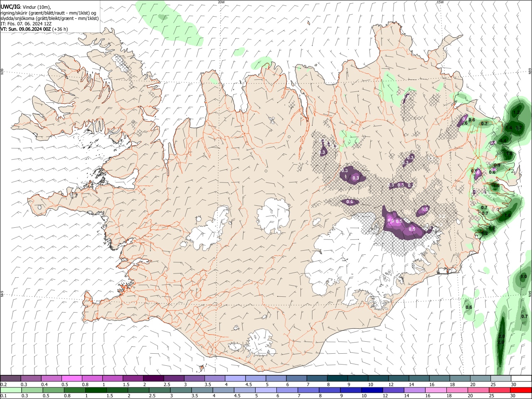This screenshot has height=399, width=532.
Task: Click the upper legend swatch between 4 and 4.5
Action: point(235,378)
